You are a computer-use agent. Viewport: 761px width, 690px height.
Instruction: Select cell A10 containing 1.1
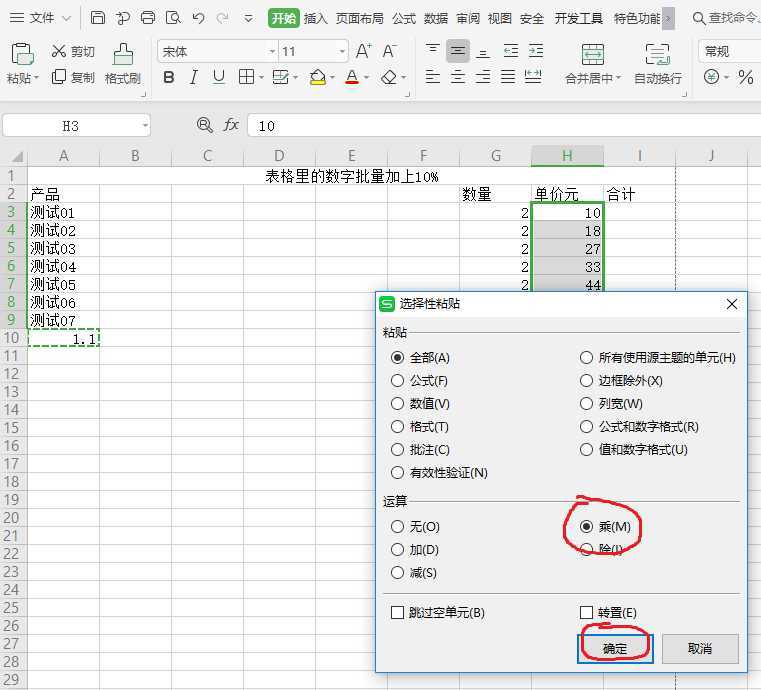pyautogui.click(x=64, y=338)
